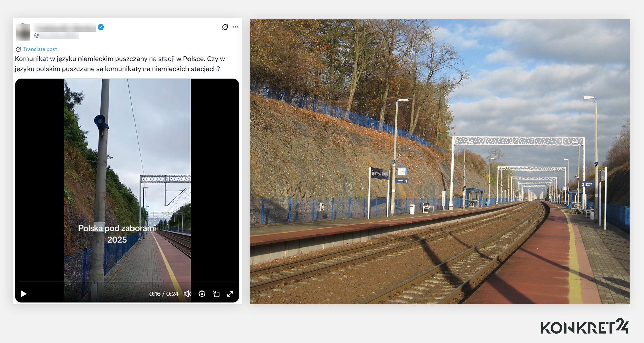Open the author's blurred display name
The height and width of the screenshot is (343, 644).
[65, 27]
